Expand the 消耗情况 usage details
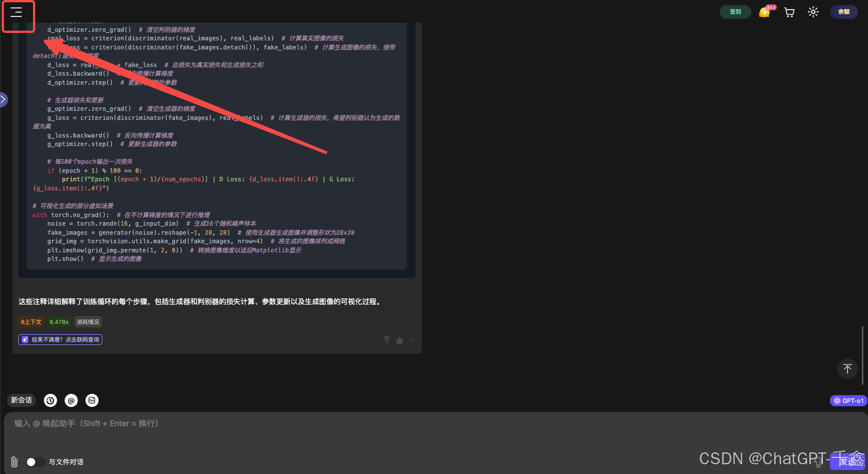 (x=88, y=322)
